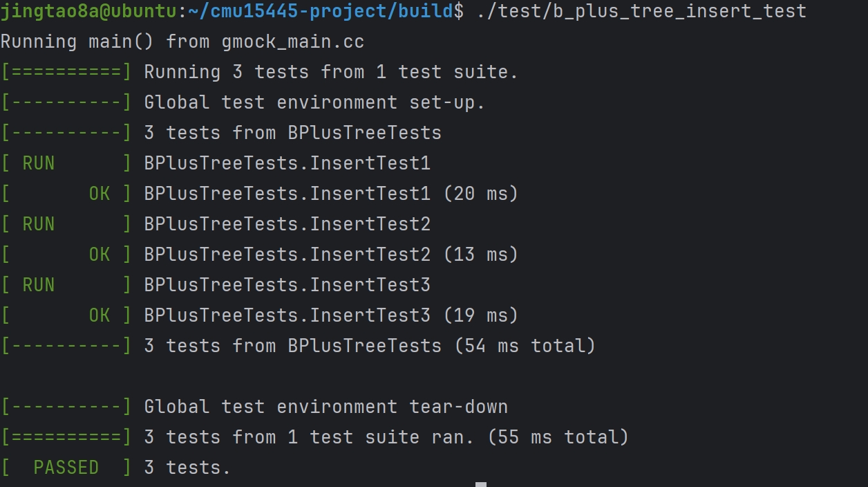868x487 pixels.
Task: Click the ~/cmu15445-project/build path
Action: 321,11
